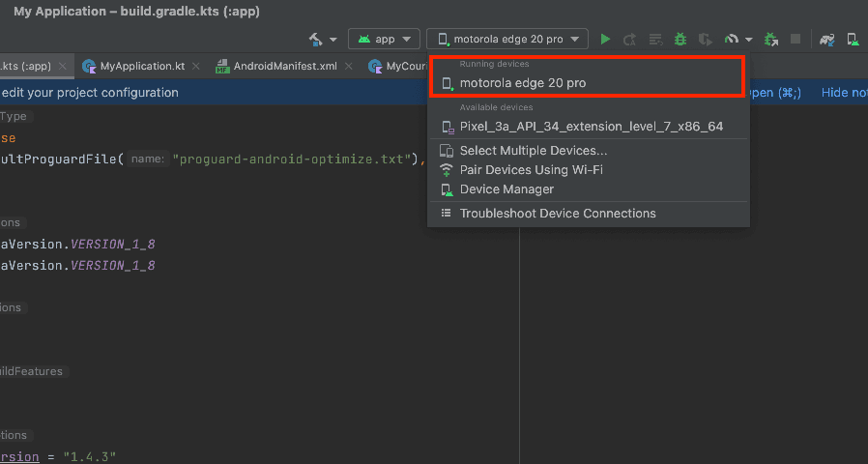Click the Make Project hammer icon
The height and width of the screenshot is (464, 868).
point(315,40)
